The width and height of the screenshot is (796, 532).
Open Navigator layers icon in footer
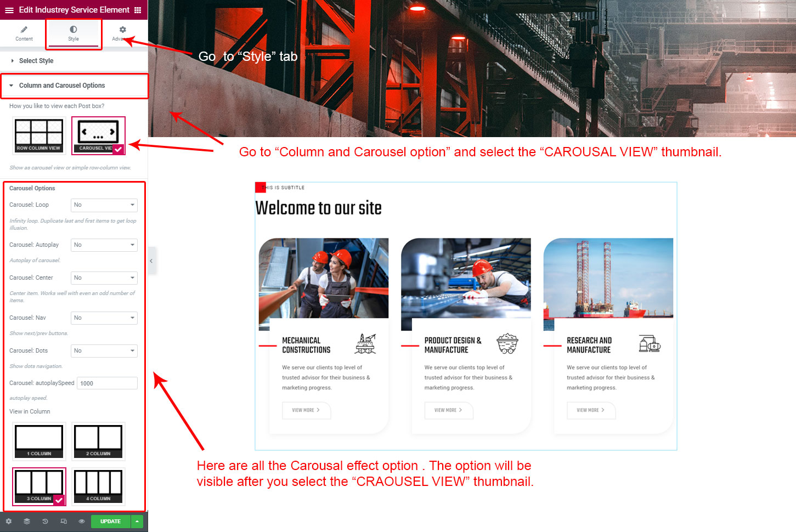(x=27, y=522)
